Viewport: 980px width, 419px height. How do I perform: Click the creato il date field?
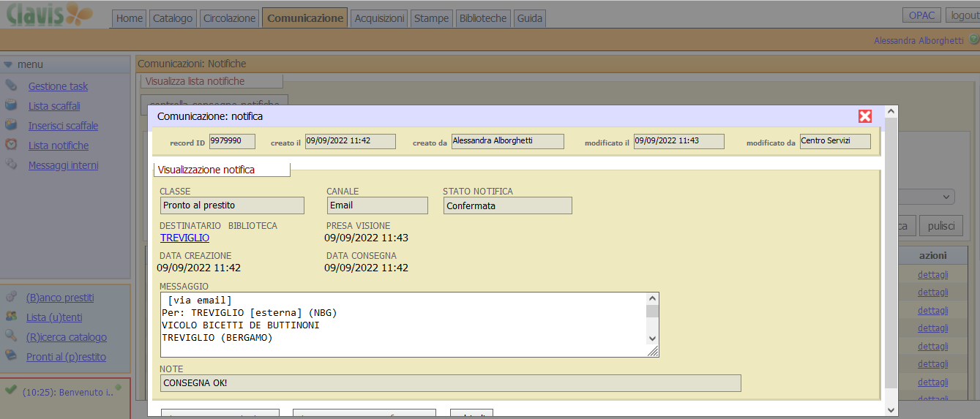pyautogui.click(x=350, y=141)
